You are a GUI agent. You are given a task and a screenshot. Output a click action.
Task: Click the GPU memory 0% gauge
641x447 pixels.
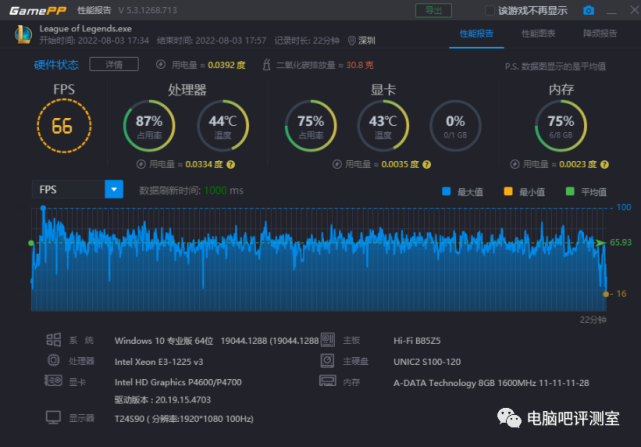(x=455, y=126)
